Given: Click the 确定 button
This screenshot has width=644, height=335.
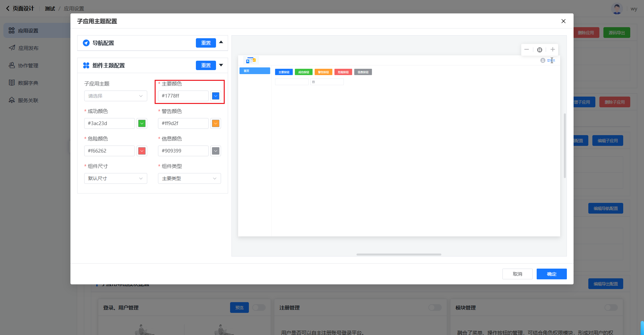Looking at the screenshot, I should pyautogui.click(x=551, y=274).
